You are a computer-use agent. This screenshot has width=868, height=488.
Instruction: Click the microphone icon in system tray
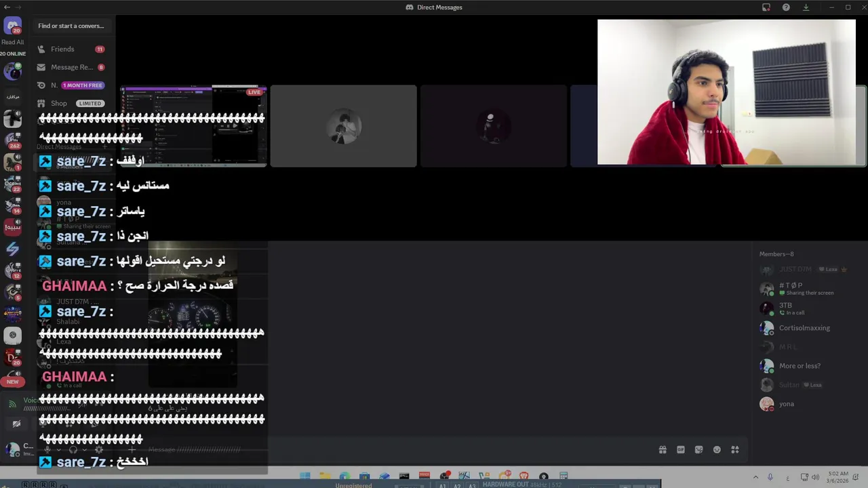[770, 476]
